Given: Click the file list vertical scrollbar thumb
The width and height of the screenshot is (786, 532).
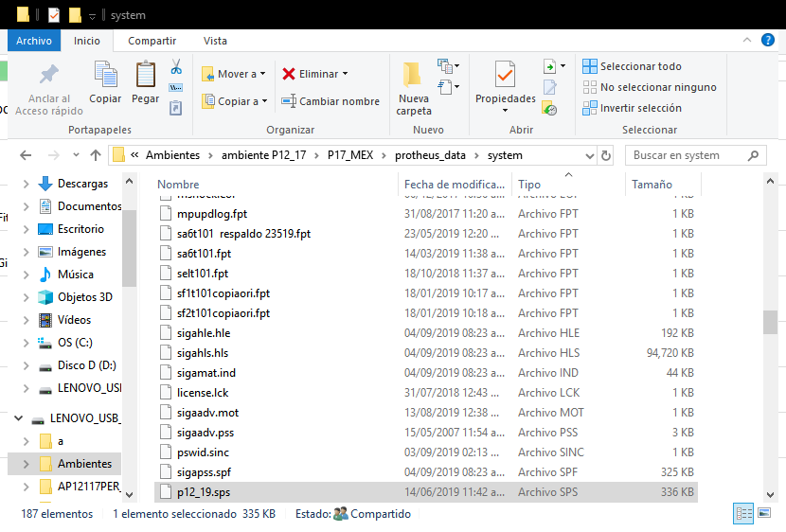Looking at the screenshot, I should pyautogui.click(x=770, y=322).
